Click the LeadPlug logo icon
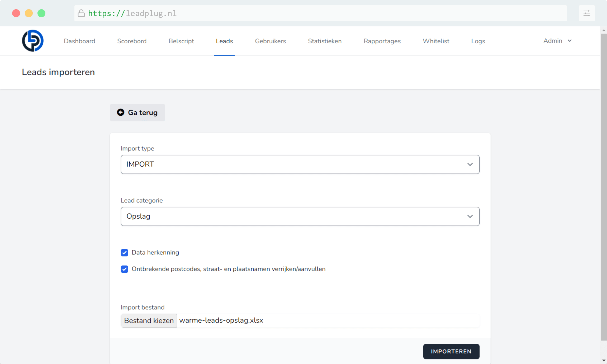607x364 pixels. pos(33,41)
